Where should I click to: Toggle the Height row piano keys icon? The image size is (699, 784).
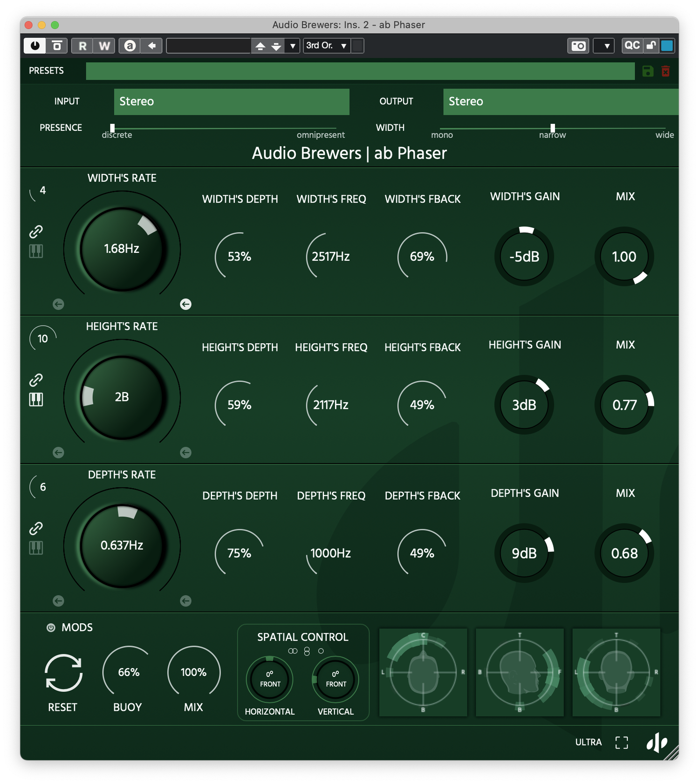tap(36, 399)
